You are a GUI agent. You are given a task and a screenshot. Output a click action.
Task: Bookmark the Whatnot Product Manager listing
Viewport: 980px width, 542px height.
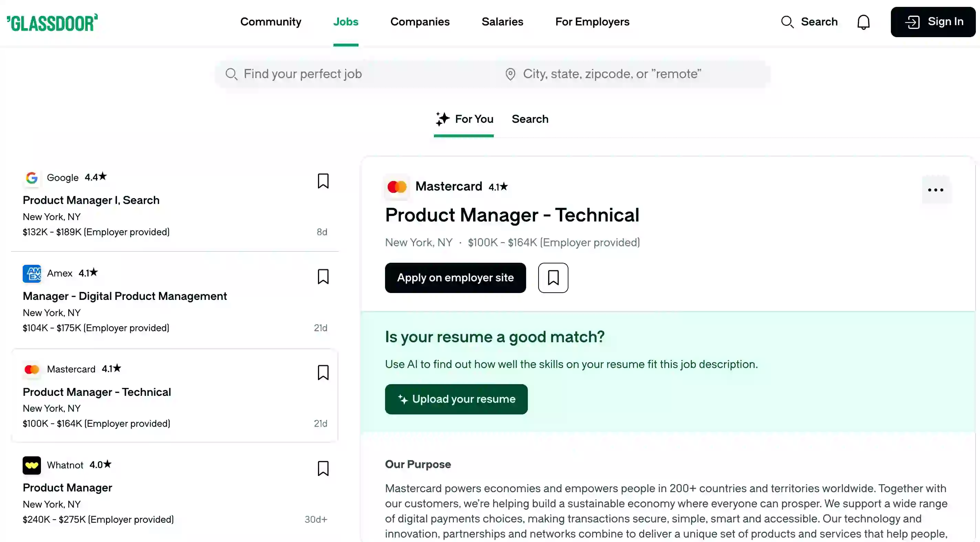pos(323,469)
